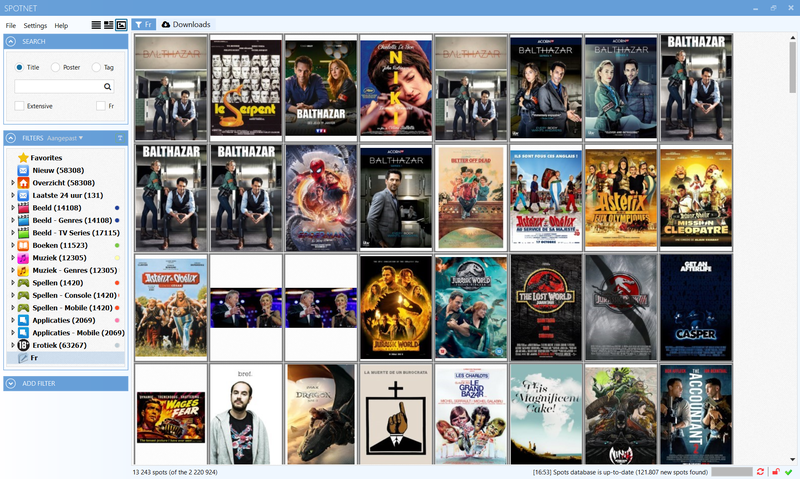The width and height of the screenshot is (800, 479).
Task: Click the vertical scrollbar thumb
Action: 792,67
